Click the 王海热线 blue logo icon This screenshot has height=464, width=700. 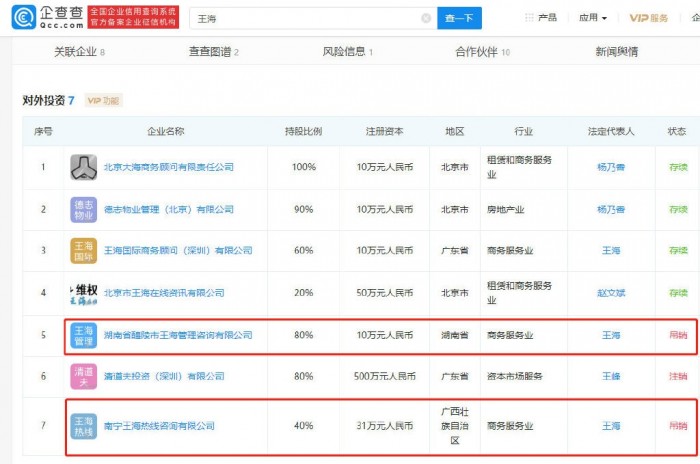tap(83, 426)
